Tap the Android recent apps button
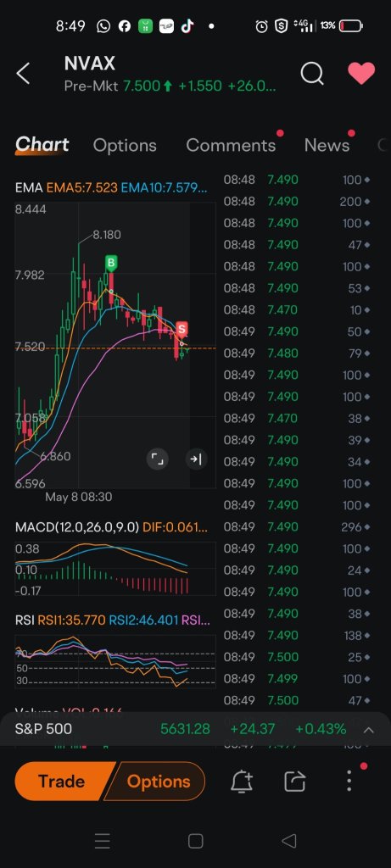This screenshot has height=868, width=391. (x=103, y=842)
